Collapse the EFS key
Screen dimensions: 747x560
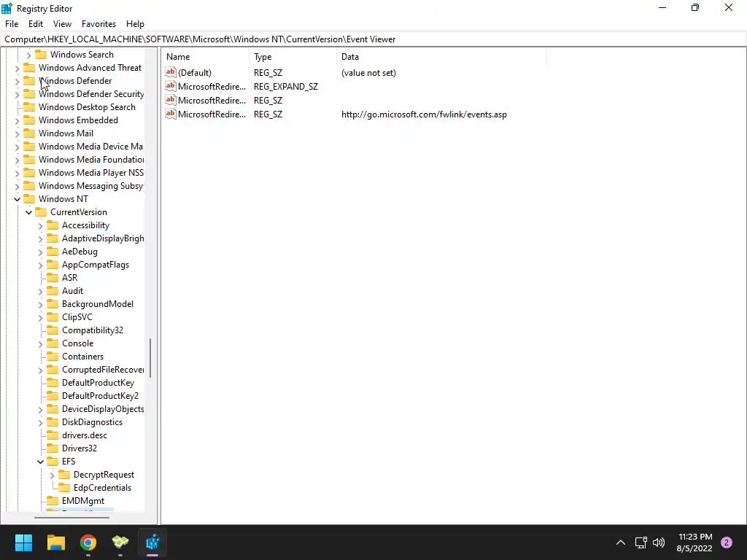(x=41, y=462)
